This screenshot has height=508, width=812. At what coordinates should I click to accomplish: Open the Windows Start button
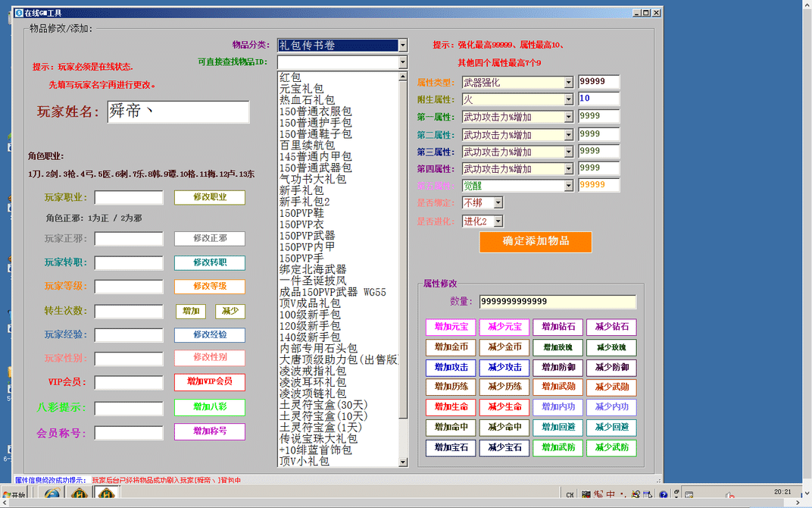click(x=14, y=495)
